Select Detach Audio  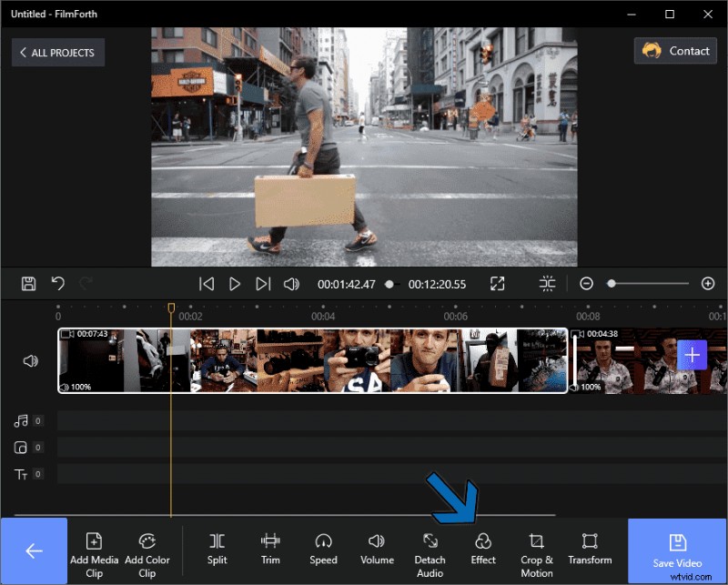click(430, 546)
